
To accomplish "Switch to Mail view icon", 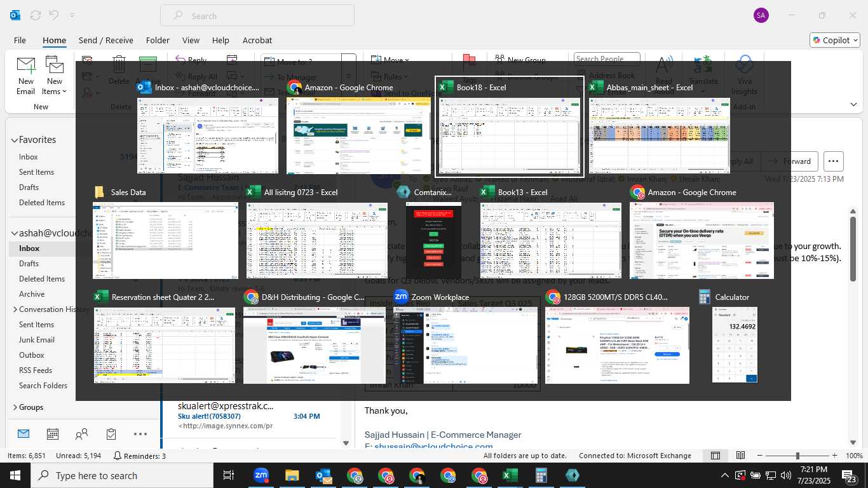I will (x=24, y=434).
